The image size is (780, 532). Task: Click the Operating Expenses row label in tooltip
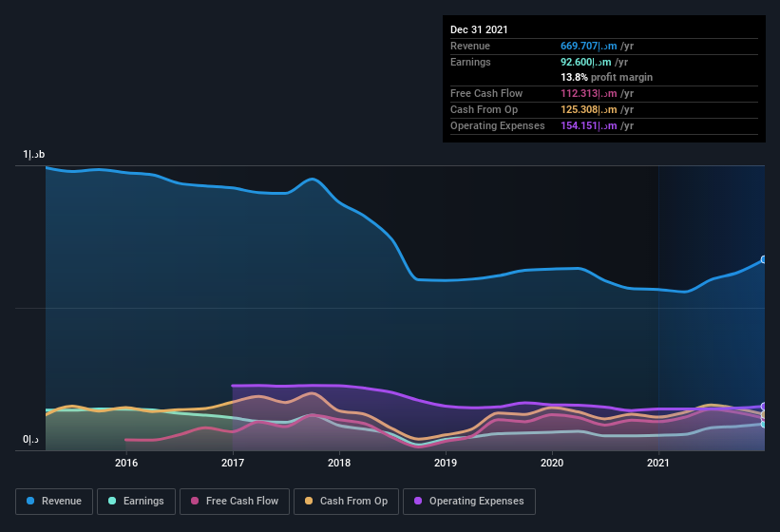point(498,125)
